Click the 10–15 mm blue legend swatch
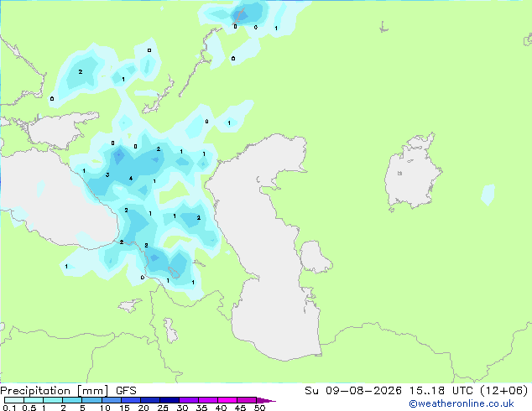Screen dimensions: 532x411 [112, 400]
